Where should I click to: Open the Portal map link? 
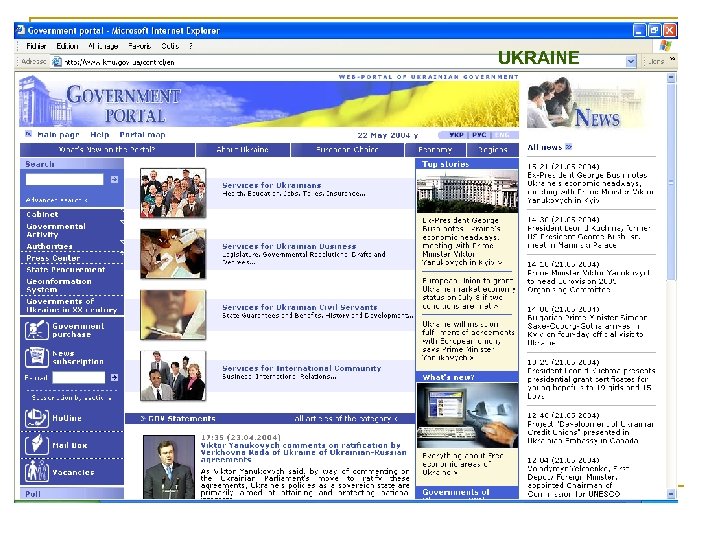(142, 135)
